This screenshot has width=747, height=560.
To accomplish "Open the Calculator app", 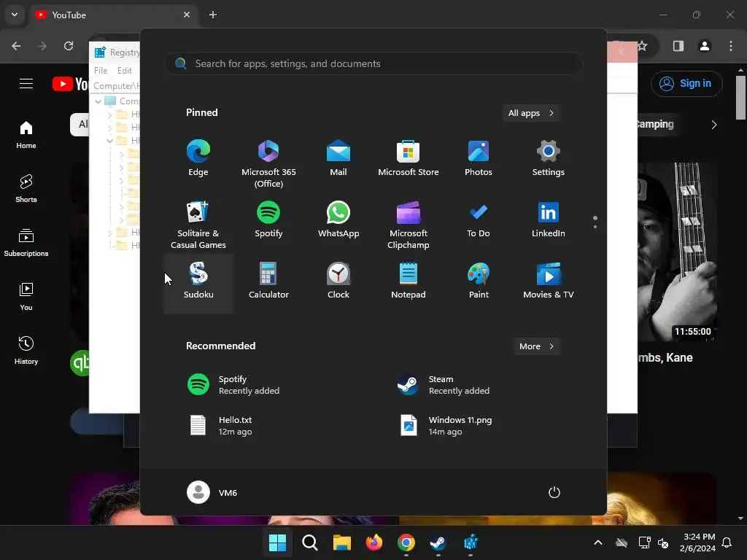I will pyautogui.click(x=268, y=281).
